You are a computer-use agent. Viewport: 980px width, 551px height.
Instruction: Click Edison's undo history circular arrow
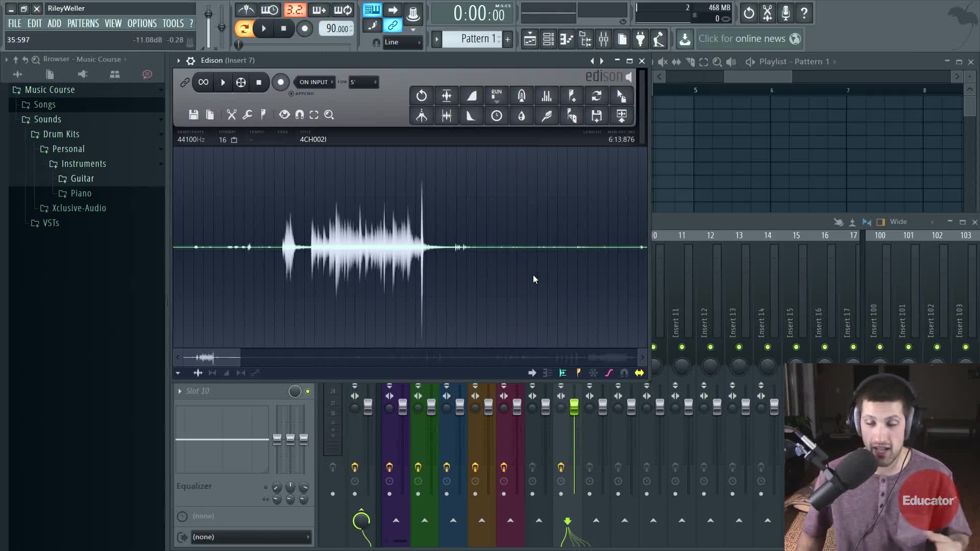click(x=421, y=96)
